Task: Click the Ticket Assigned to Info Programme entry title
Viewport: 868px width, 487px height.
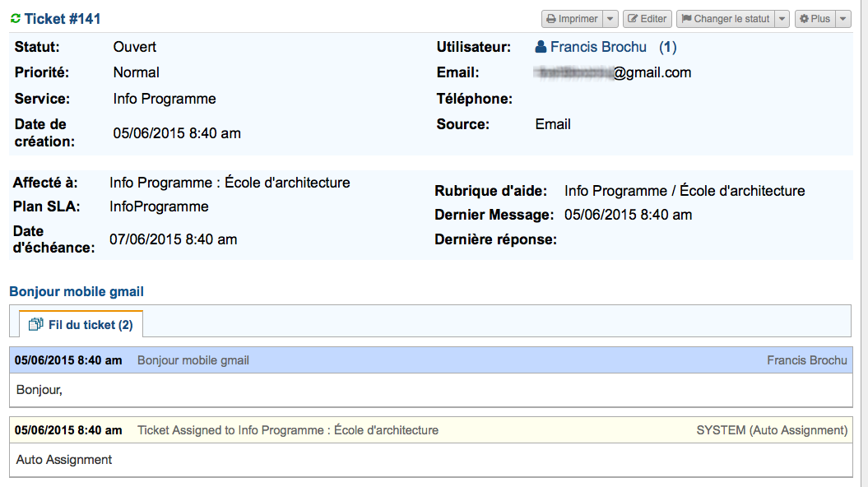Action: [288, 430]
